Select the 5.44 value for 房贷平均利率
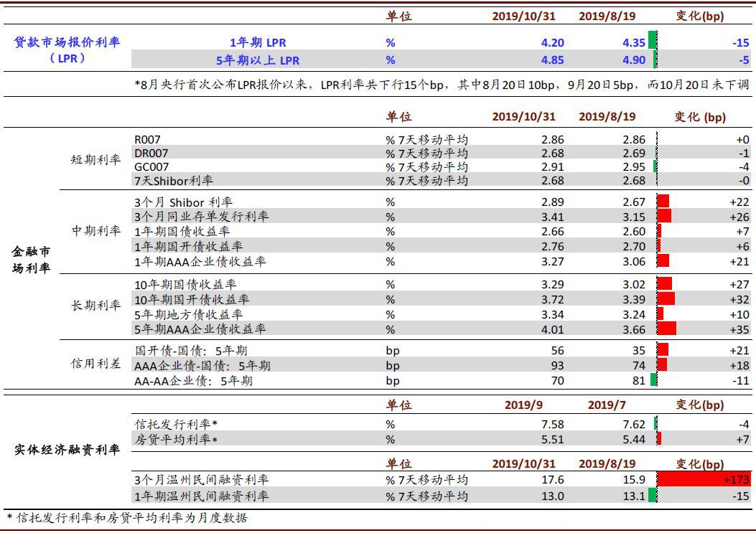 [x=634, y=440]
